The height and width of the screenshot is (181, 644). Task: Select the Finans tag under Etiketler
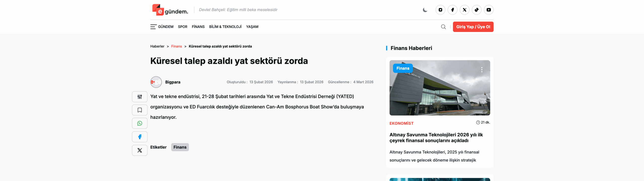pyautogui.click(x=180, y=147)
